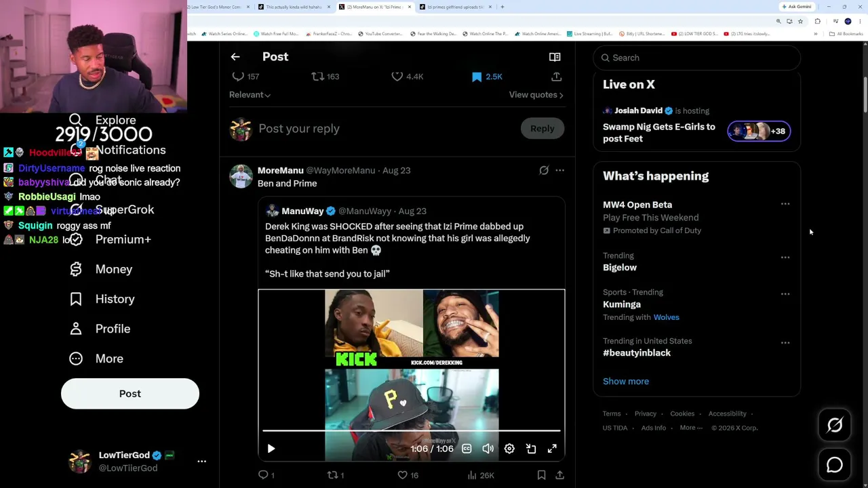Open more options for Bigelow trend

pyautogui.click(x=785, y=258)
